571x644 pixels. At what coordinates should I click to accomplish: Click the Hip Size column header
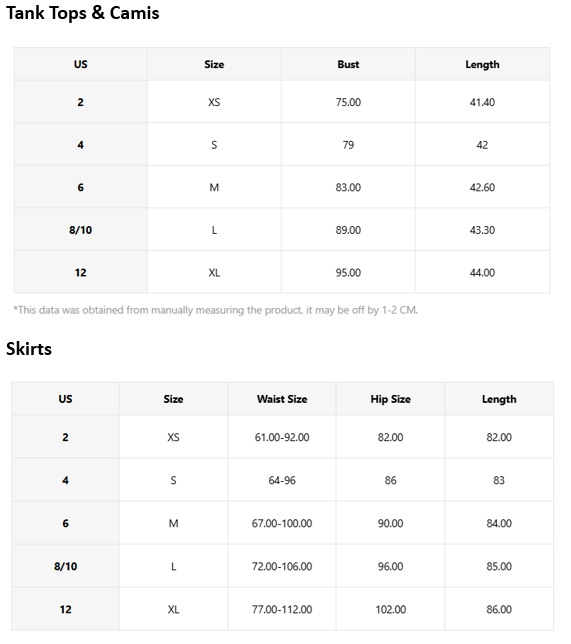(391, 399)
